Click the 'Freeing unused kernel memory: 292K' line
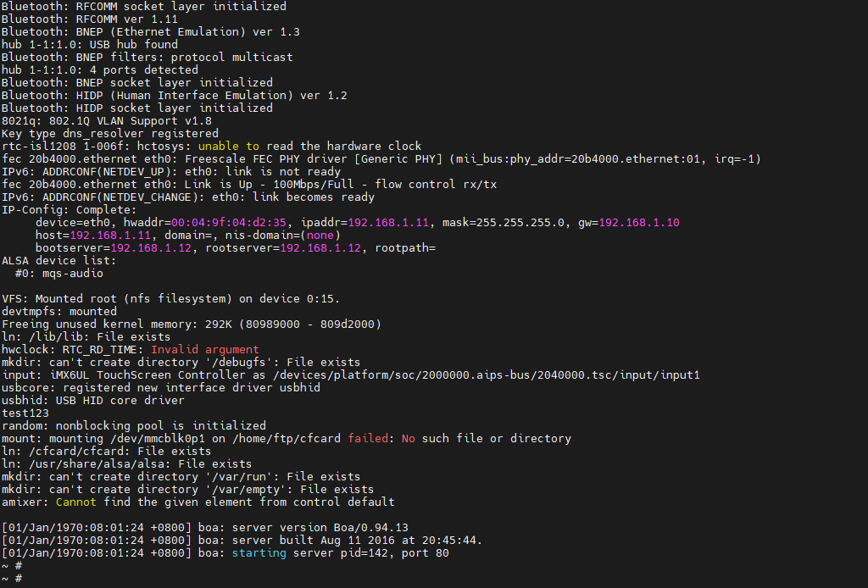 click(192, 325)
